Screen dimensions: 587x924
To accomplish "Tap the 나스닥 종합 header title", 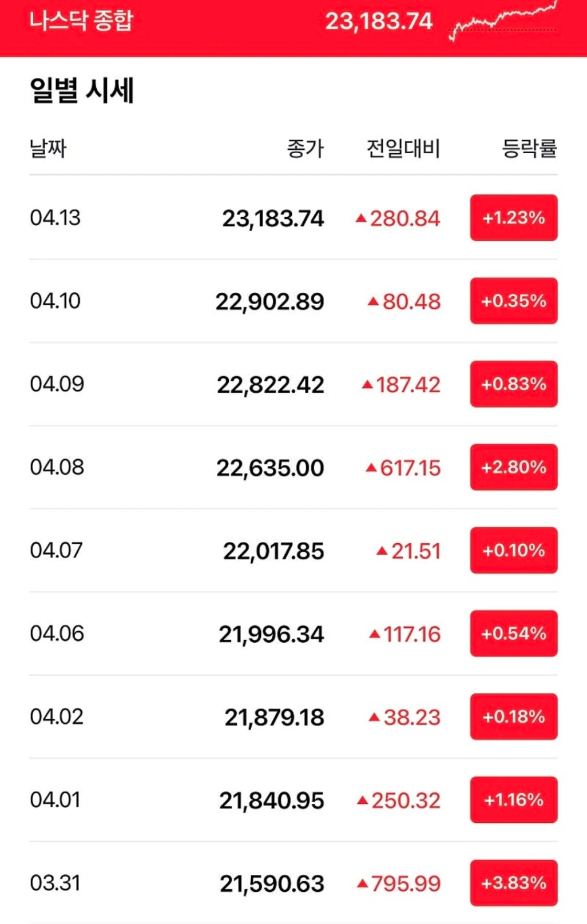I will coord(81,21).
